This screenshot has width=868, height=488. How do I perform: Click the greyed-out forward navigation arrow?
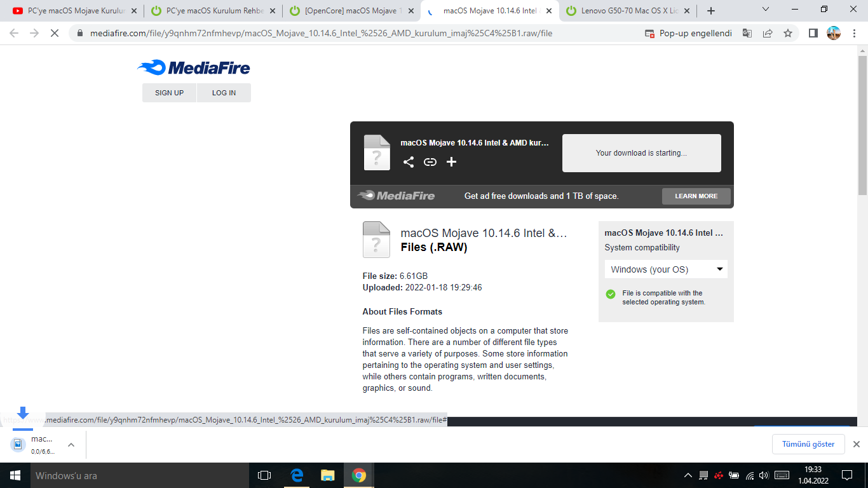coord(34,33)
